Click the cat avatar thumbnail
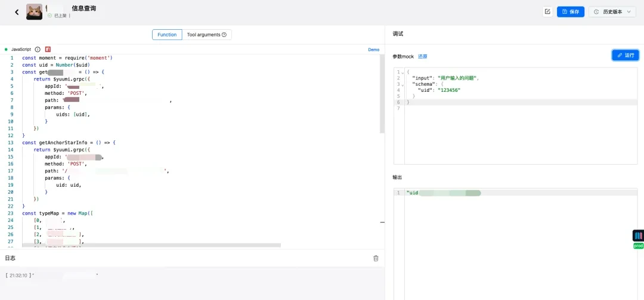The image size is (644, 300). (x=34, y=12)
